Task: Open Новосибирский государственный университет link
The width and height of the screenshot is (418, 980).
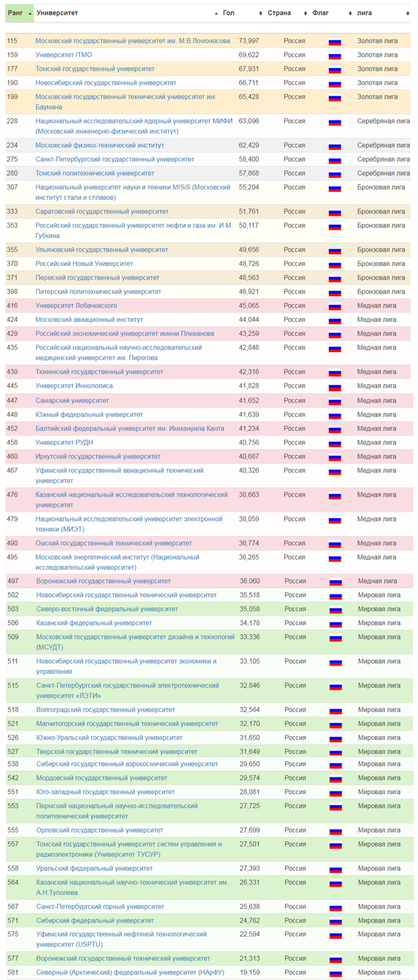Action: (x=106, y=83)
